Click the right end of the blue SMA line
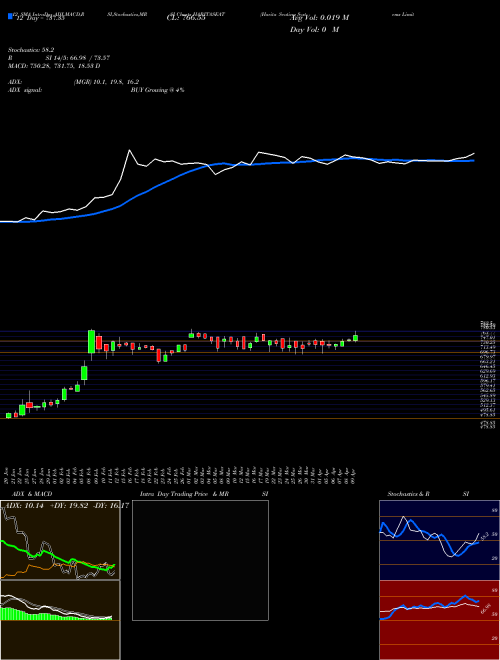 click(473, 160)
